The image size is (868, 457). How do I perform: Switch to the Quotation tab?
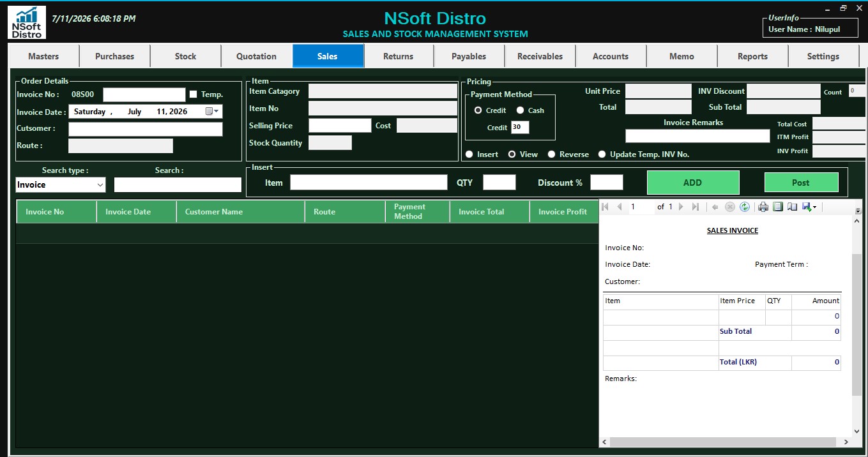[x=257, y=56]
